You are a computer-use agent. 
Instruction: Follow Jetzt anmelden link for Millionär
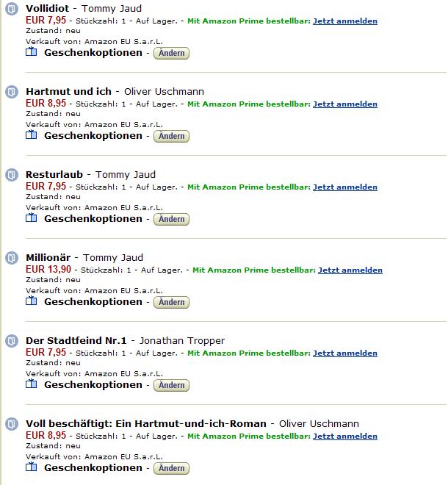350,270
